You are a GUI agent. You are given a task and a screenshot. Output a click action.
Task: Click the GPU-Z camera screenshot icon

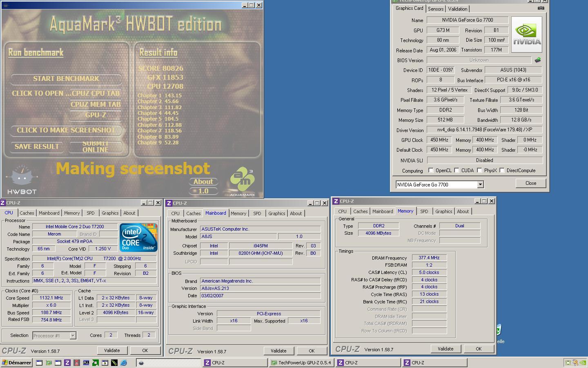pos(541,8)
